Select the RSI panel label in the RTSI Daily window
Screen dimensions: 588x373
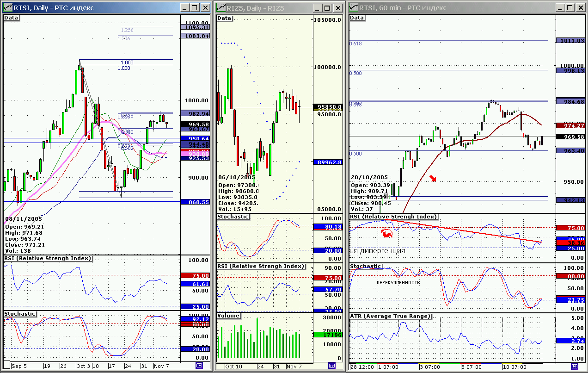pos(48,258)
